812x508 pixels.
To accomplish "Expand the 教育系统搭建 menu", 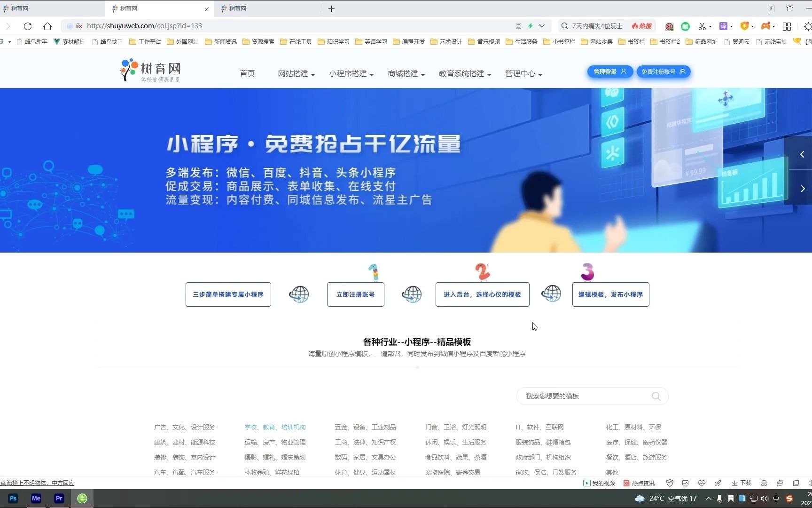I will pyautogui.click(x=465, y=73).
